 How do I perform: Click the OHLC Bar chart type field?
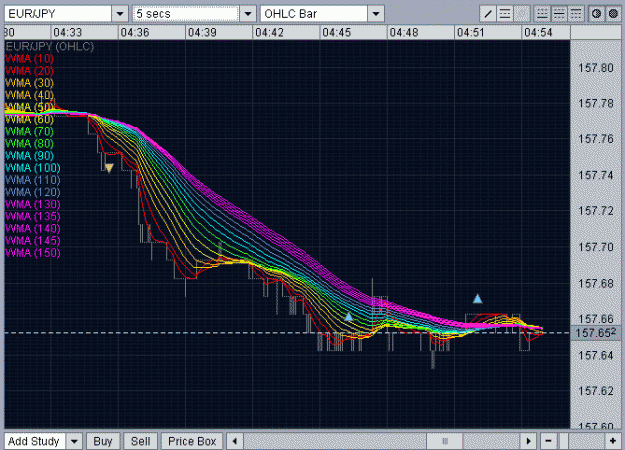[x=314, y=14]
